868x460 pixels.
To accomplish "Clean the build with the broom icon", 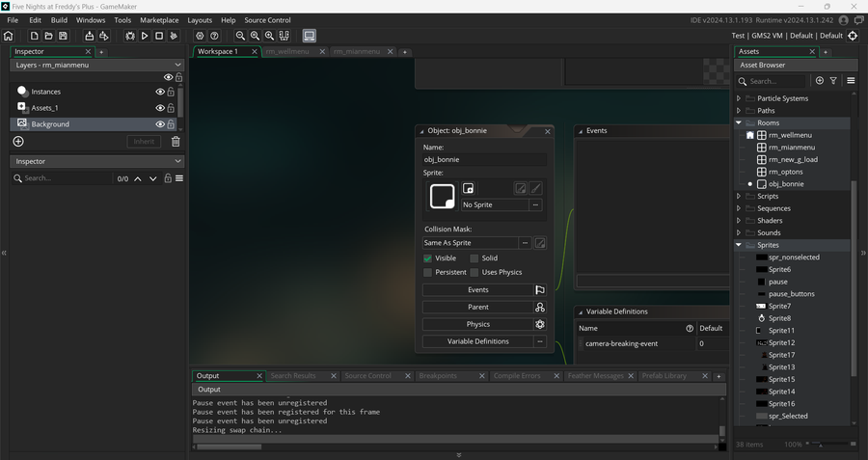I will (174, 36).
